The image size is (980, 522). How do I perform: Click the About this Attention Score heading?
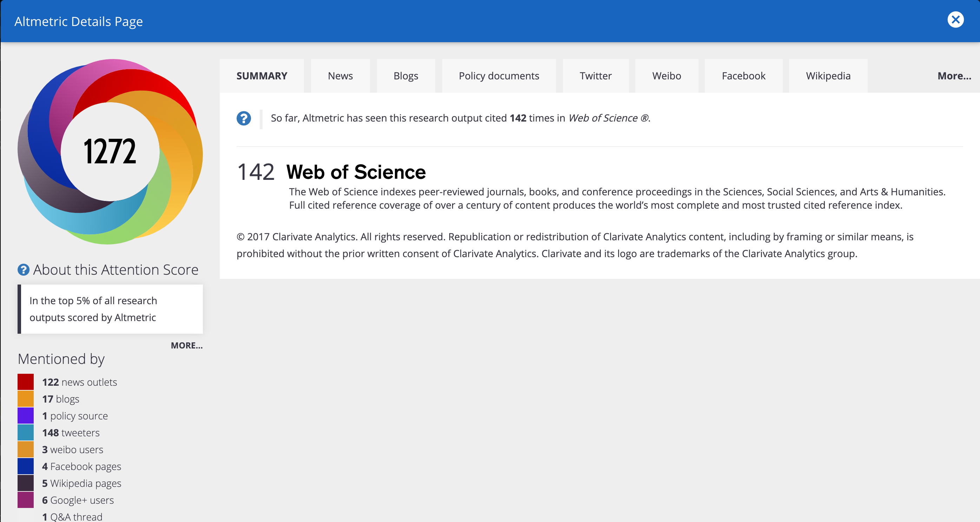[115, 270]
